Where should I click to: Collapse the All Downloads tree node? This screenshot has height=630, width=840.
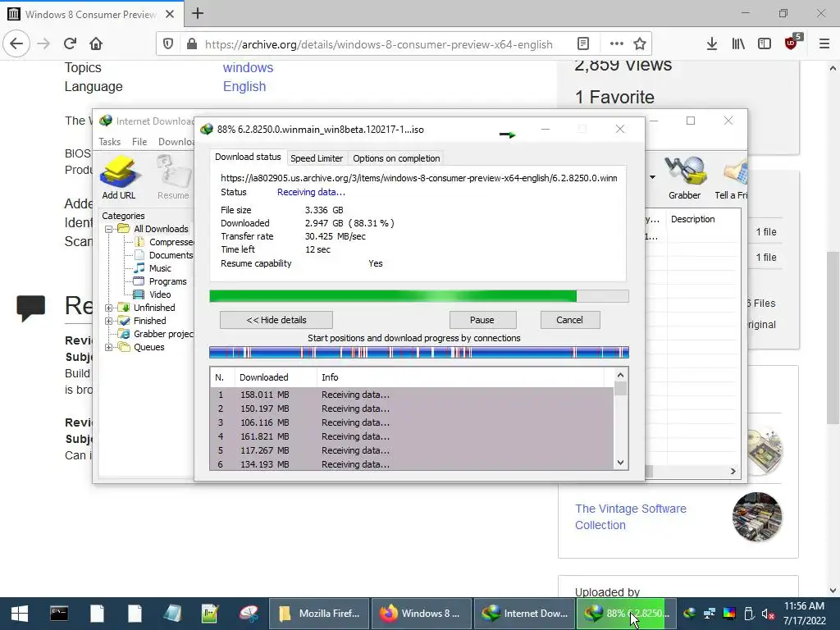[x=109, y=229]
